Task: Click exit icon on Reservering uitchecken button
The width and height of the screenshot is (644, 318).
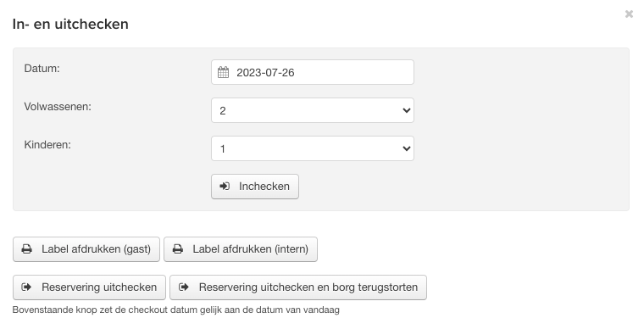Action: tap(26, 287)
